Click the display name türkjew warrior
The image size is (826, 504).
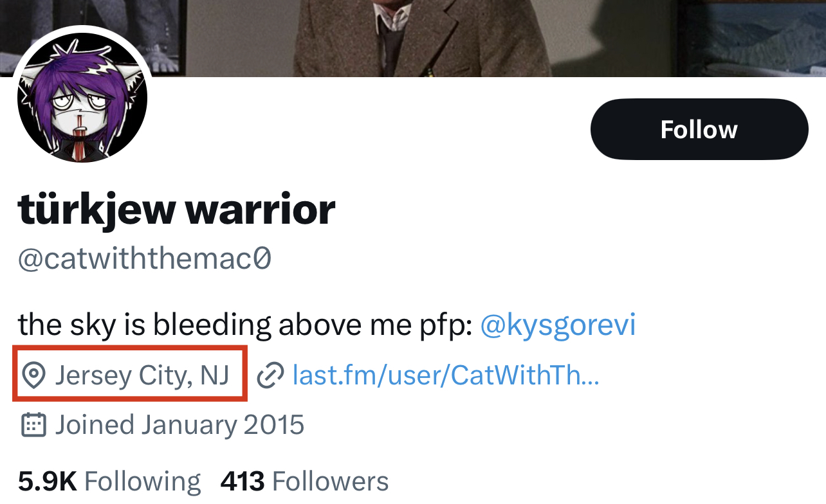(x=177, y=209)
